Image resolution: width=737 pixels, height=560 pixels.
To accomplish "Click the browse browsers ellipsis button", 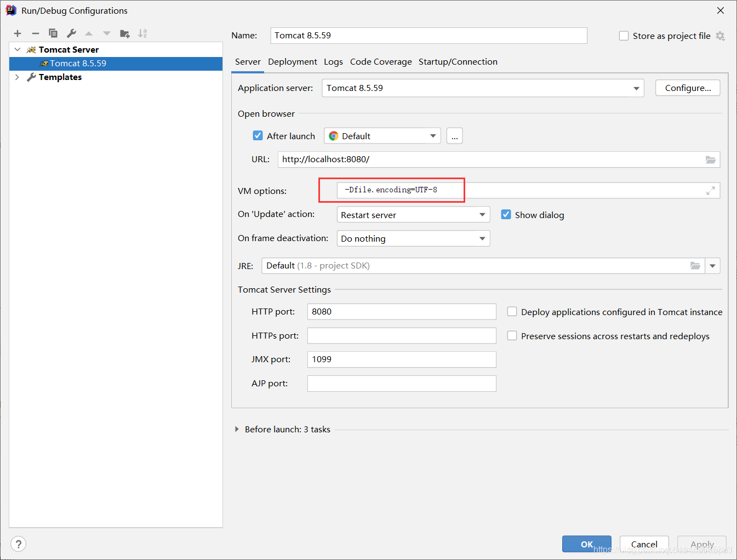I will coord(455,136).
